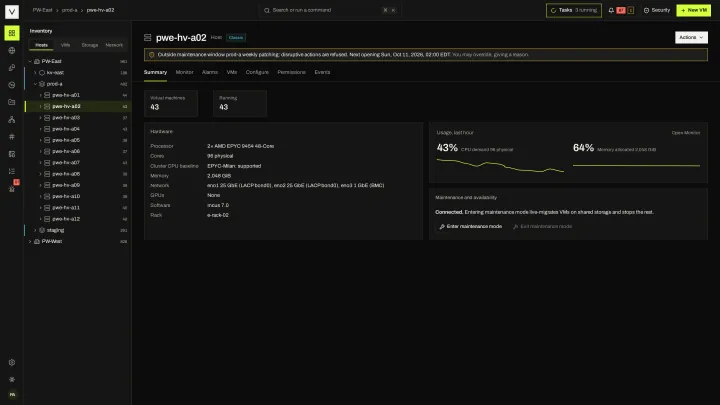
Task: Expand the staging cluster node
Action: pos(35,230)
